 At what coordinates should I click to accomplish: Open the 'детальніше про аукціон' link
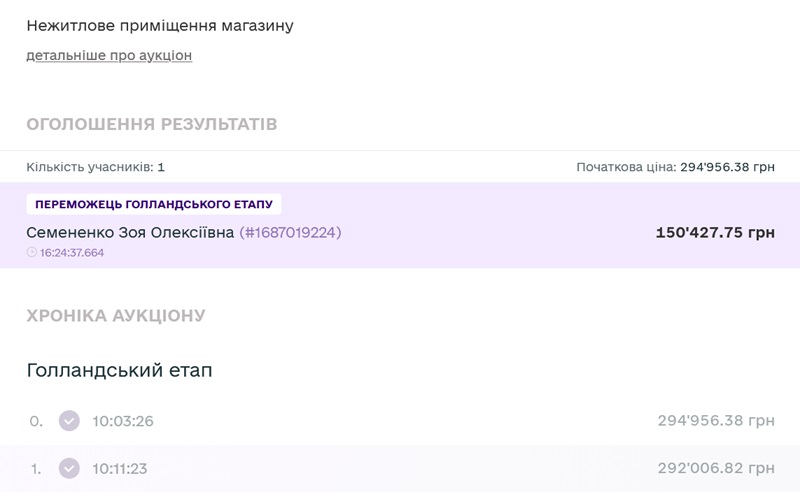[x=109, y=56]
